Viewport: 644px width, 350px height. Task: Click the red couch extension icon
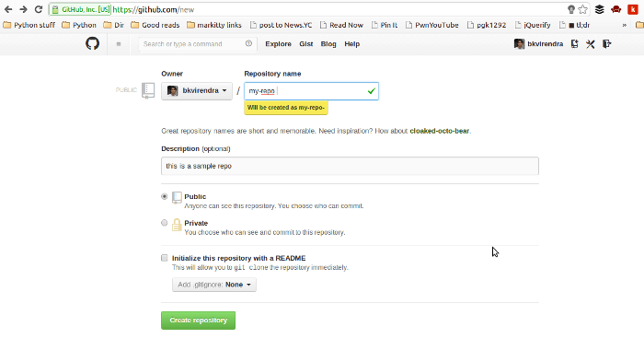point(615,9)
